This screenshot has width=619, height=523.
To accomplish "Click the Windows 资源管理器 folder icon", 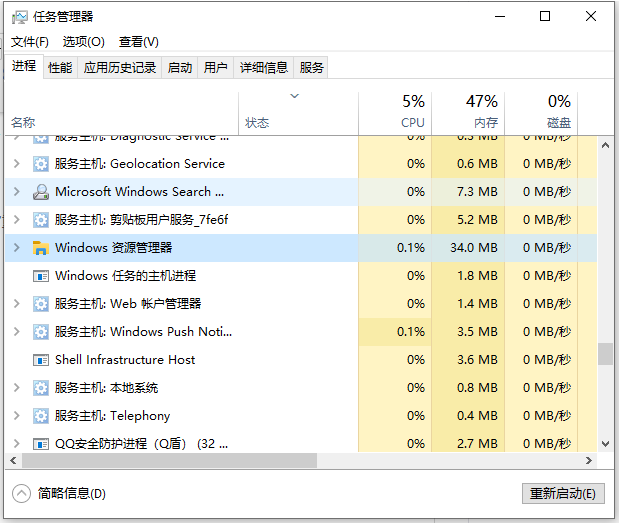I will pyautogui.click(x=41, y=248).
